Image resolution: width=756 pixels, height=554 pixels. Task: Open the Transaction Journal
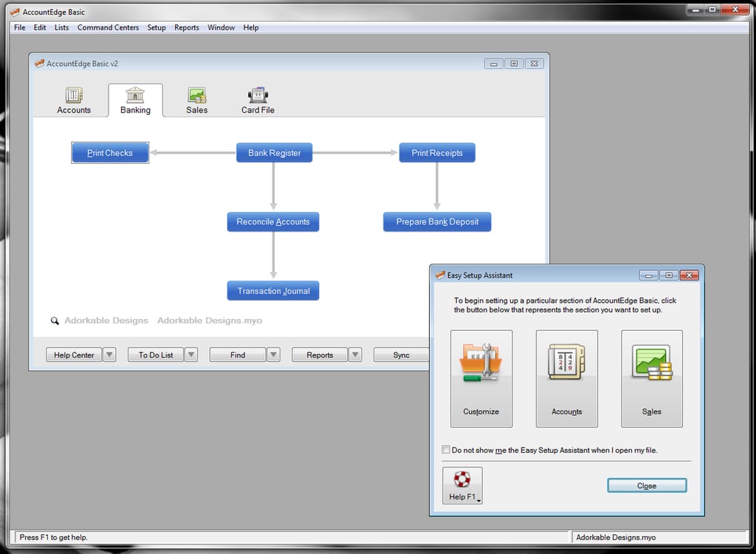[273, 291]
